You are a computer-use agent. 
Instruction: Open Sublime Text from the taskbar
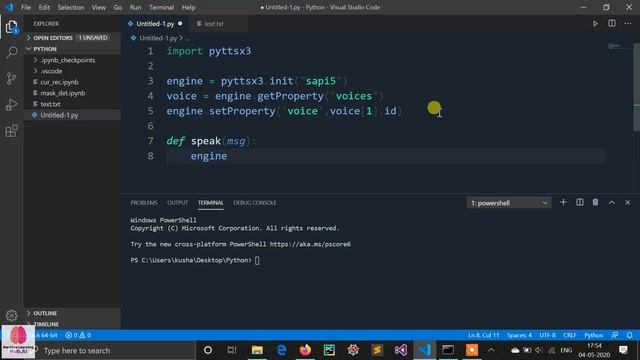(x=377, y=350)
